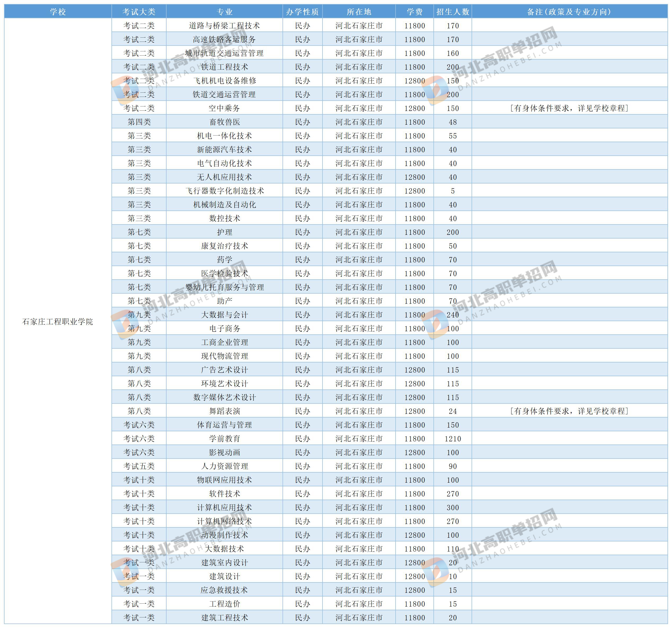This screenshot has height=628, width=672.
Task: Click the 软件技术 cell
Action: (225, 494)
